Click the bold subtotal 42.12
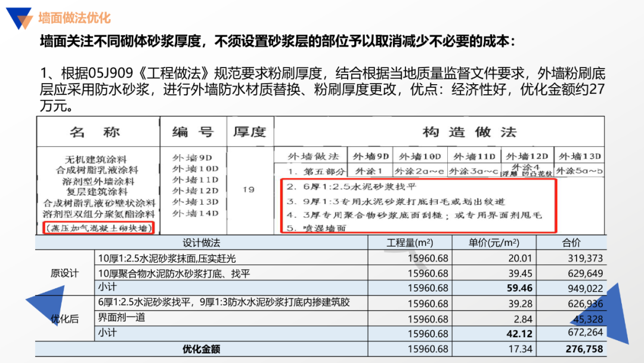This screenshot has height=363, width=644. [x=519, y=334]
